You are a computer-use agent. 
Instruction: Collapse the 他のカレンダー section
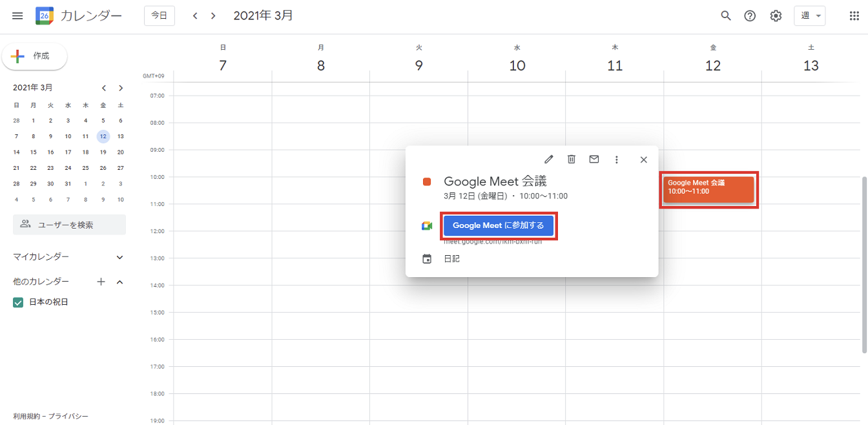(119, 281)
